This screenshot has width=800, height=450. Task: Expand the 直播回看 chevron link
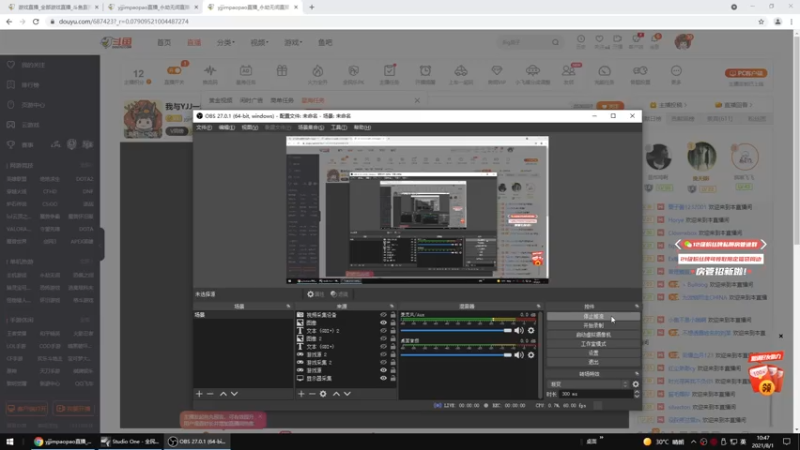click(x=734, y=105)
